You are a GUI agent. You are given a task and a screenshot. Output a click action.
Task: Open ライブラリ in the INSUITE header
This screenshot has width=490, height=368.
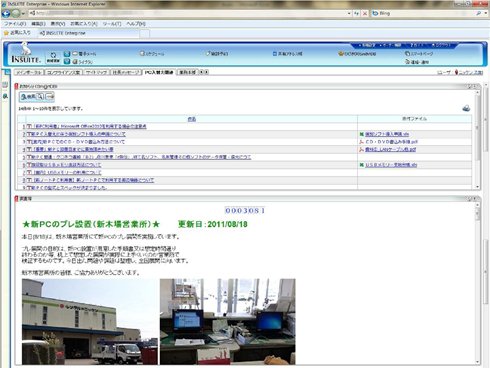(x=83, y=62)
